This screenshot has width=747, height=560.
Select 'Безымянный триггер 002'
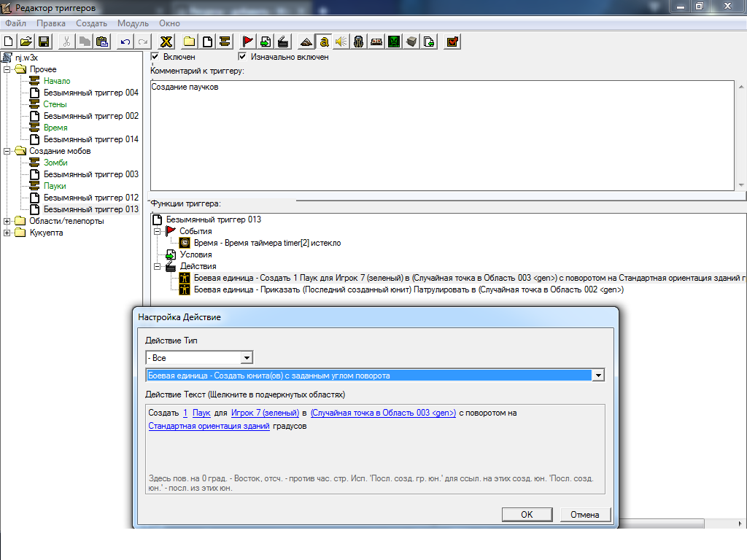tap(91, 116)
